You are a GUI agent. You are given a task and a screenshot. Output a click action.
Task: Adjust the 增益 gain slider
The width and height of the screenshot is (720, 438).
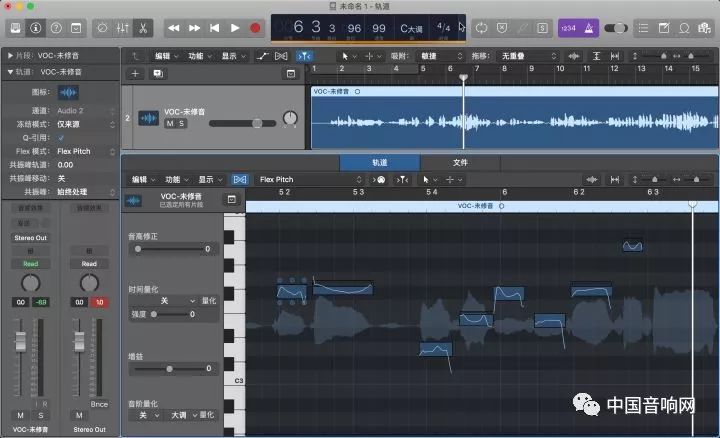pyautogui.click(x=172, y=369)
